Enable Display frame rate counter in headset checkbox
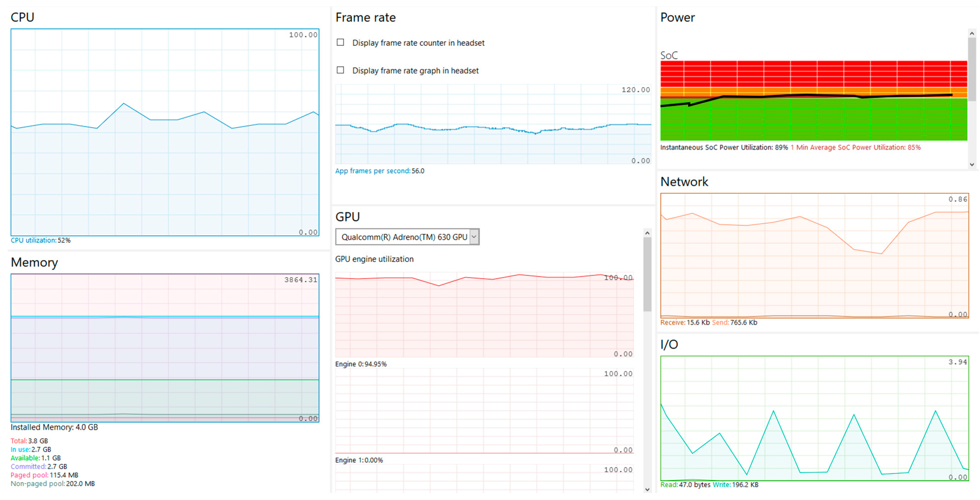 340,43
